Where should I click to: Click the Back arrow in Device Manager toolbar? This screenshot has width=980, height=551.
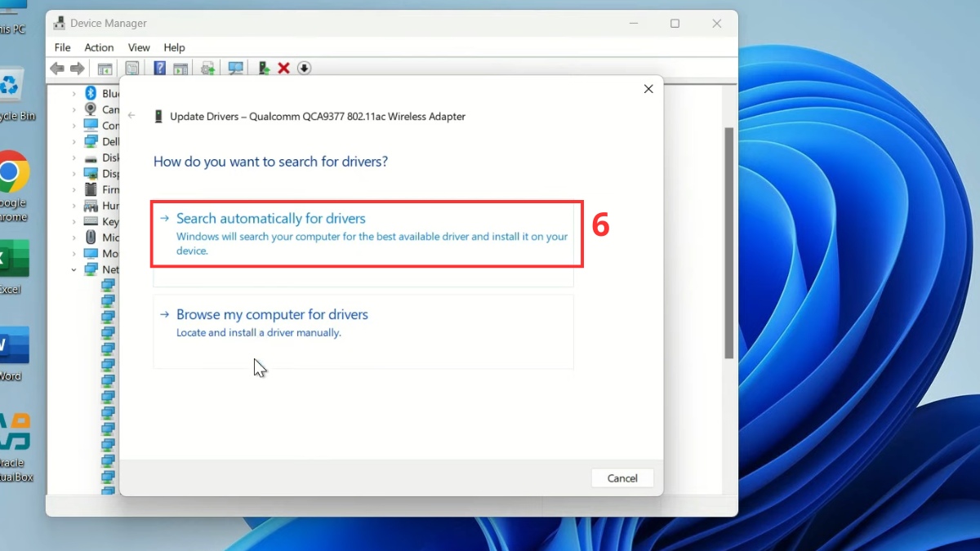(x=57, y=69)
